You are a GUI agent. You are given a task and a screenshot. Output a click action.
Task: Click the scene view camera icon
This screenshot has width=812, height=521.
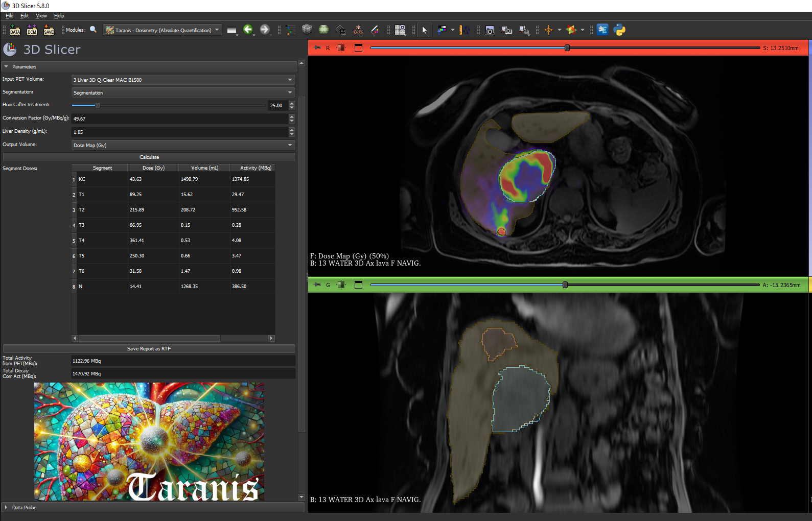pos(507,30)
